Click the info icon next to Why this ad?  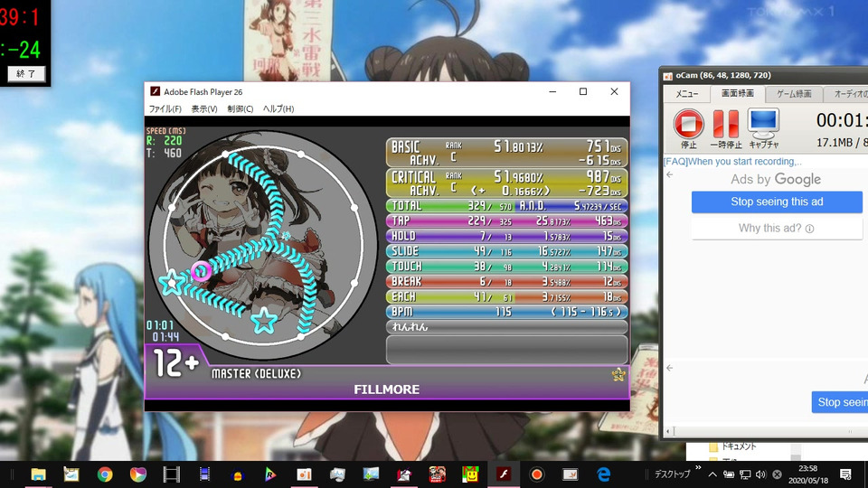pyautogui.click(x=809, y=229)
